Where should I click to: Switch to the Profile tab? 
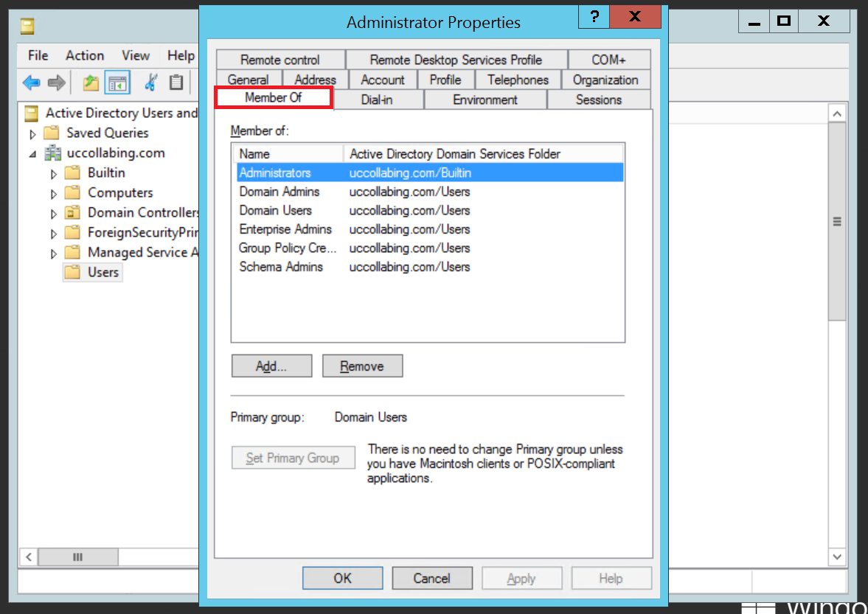click(445, 80)
